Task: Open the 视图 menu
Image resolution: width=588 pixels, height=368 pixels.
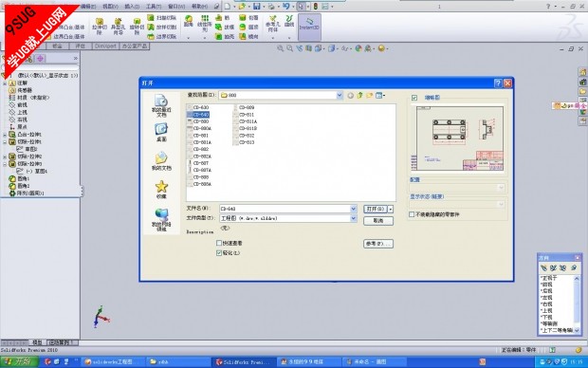Action: (x=110, y=7)
